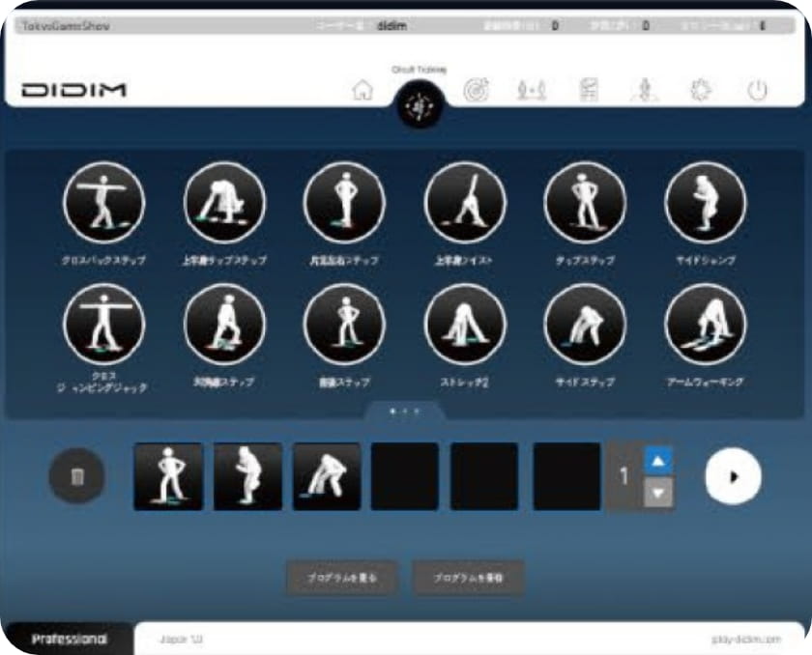The height and width of the screenshot is (655, 812).
Task: Choose the クロスジャンピングジャック exercise icon
Action: [x=103, y=325]
